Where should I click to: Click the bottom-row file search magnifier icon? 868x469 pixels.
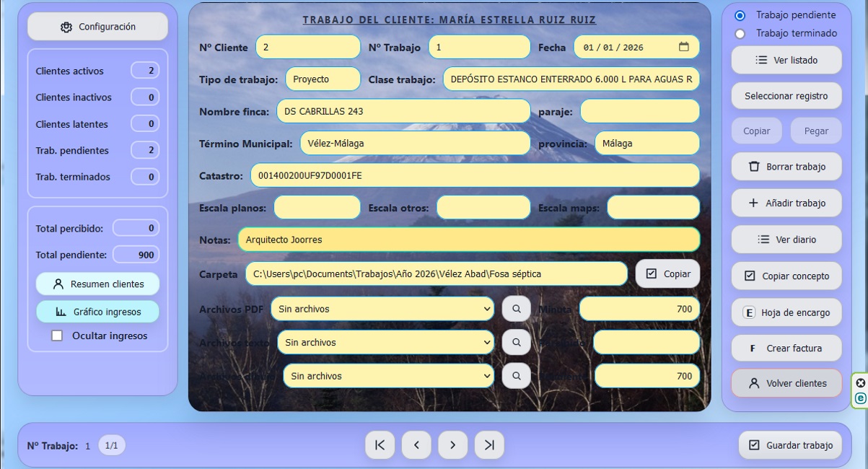pyautogui.click(x=516, y=376)
